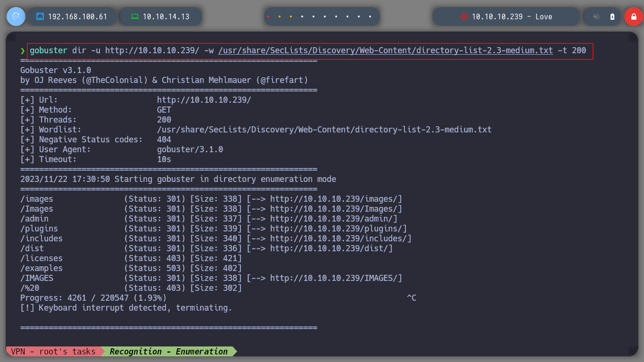The height and width of the screenshot is (362, 644).
Task: Click the red lock screen button
Action: click(x=634, y=16)
